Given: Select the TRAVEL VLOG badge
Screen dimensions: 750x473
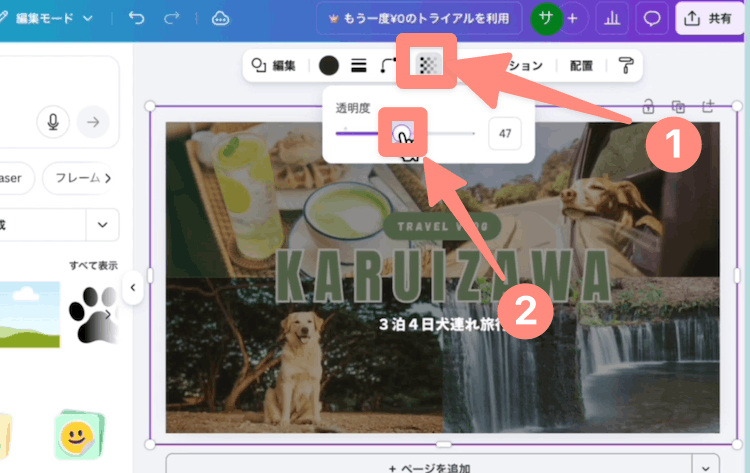Looking at the screenshot, I should point(442,226).
